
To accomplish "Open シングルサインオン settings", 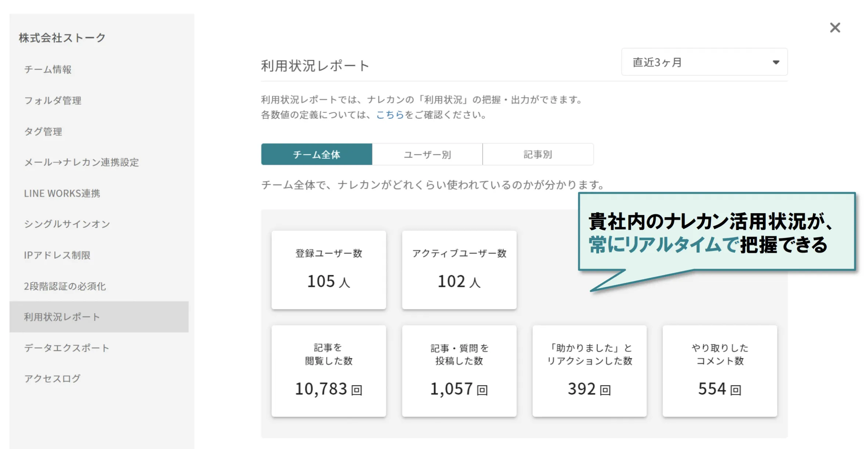I will 67,224.
